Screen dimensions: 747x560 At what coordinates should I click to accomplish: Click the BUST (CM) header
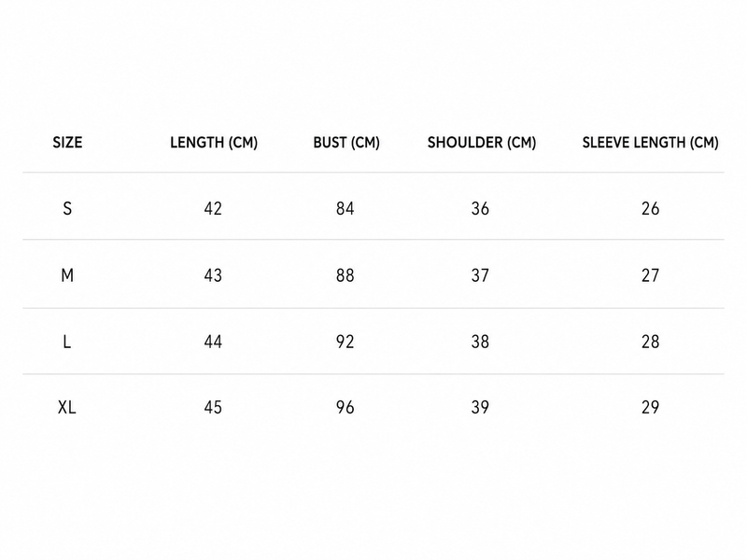346,143
